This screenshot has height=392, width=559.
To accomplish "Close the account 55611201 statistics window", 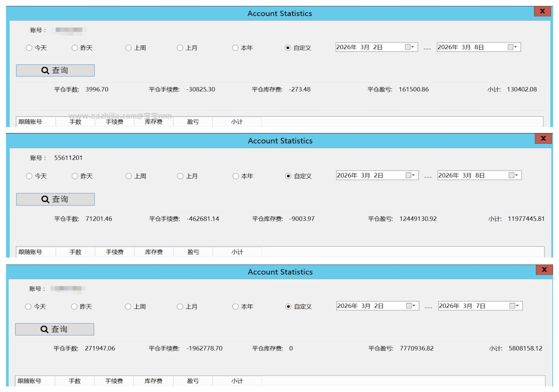I will tap(543, 138).
